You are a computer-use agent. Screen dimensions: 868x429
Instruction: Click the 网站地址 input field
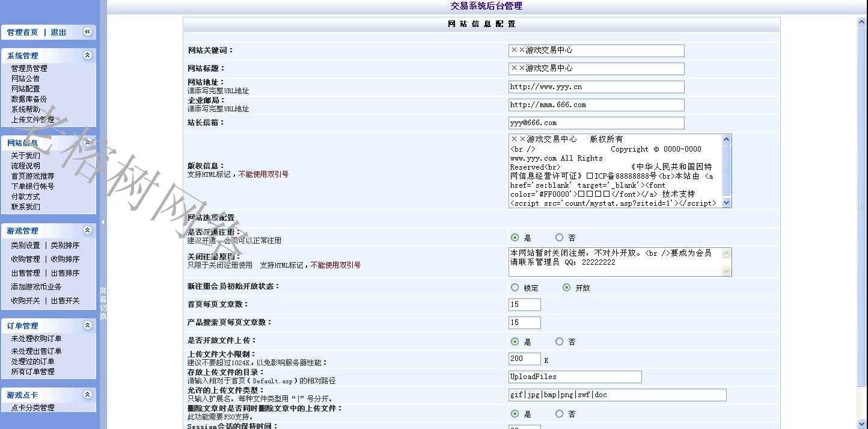click(x=596, y=87)
